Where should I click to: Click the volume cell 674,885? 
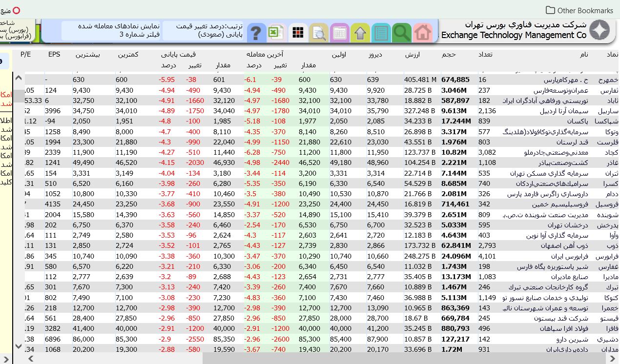455,80
